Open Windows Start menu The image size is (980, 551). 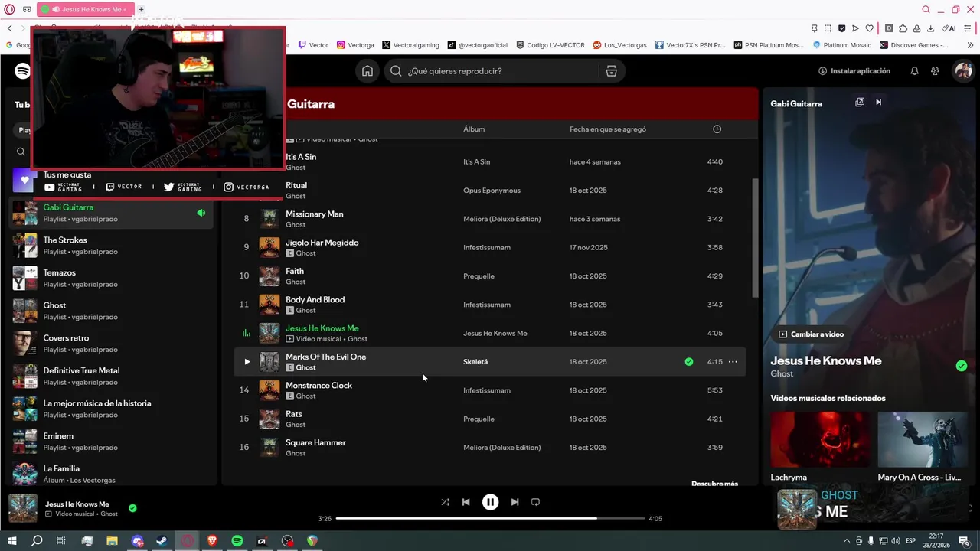(11, 541)
